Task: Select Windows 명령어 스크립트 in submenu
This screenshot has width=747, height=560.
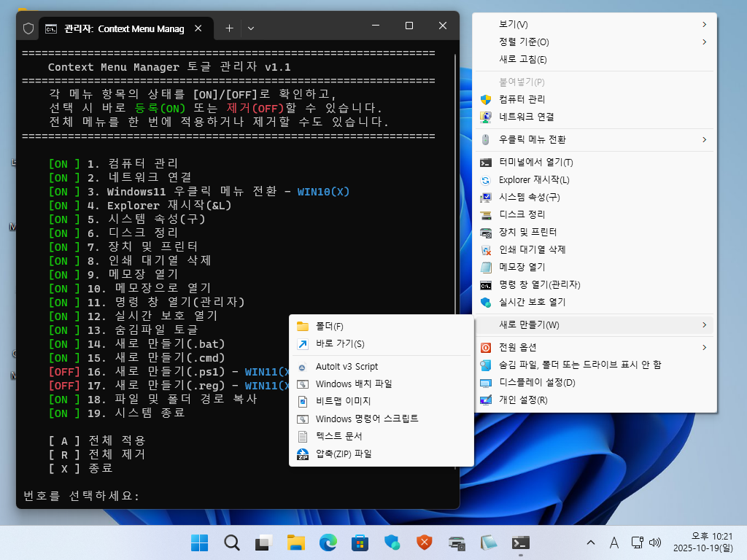Action: coord(381,419)
